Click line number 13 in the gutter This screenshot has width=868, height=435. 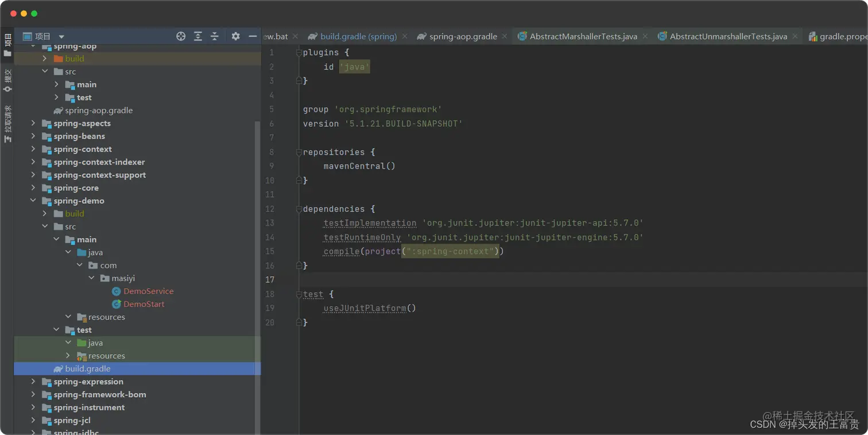[x=270, y=223]
